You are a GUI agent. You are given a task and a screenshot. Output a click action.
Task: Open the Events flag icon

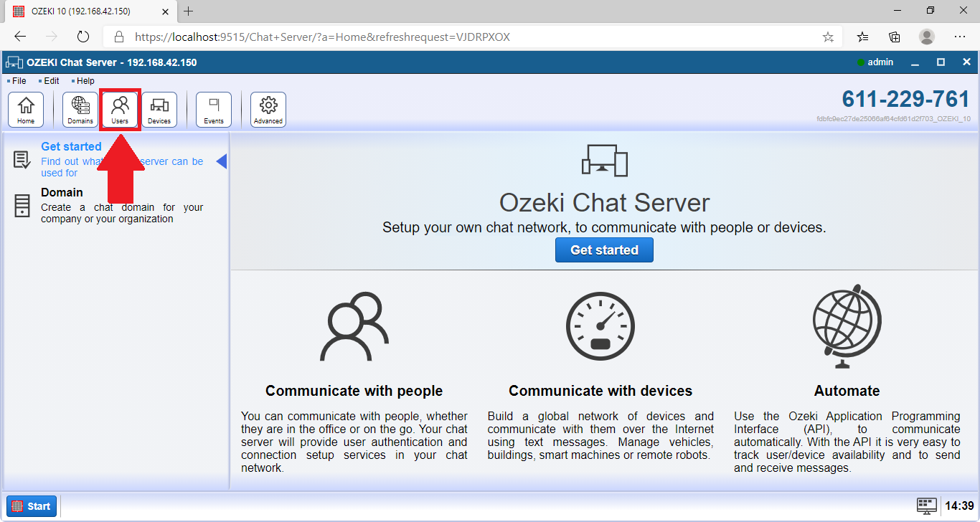tap(214, 110)
